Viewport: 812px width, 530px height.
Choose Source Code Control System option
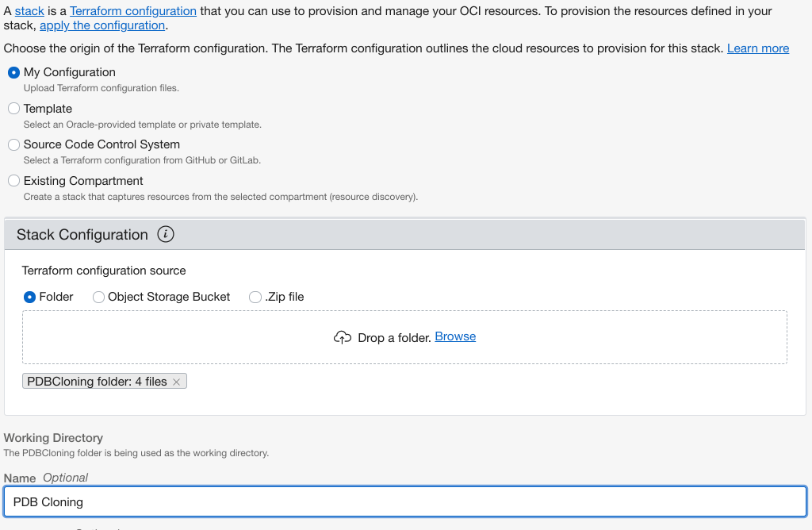click(14, 144)
